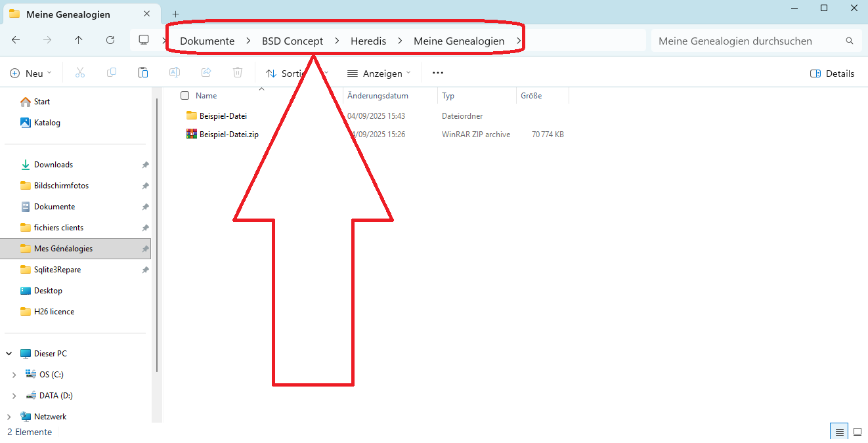Click the Meine Genealogien search box
The width and height of the screenshot is (868, 443).
click(749, 41)
